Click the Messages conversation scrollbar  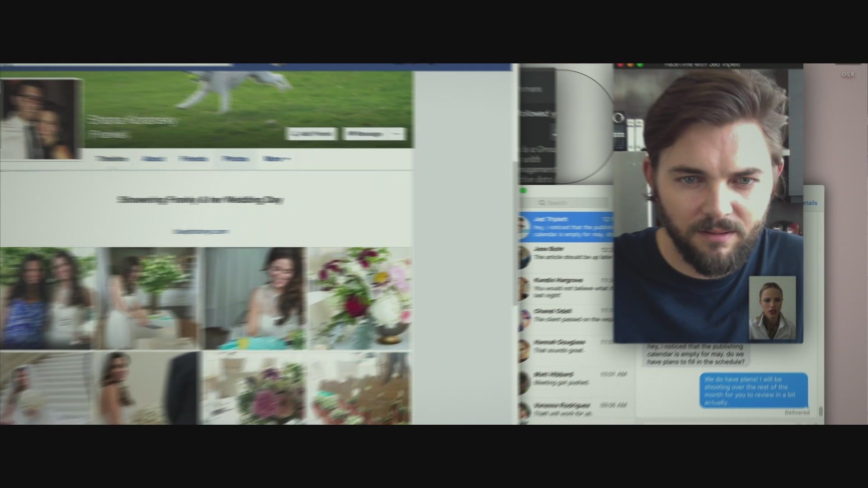click(x=821, y=411)
